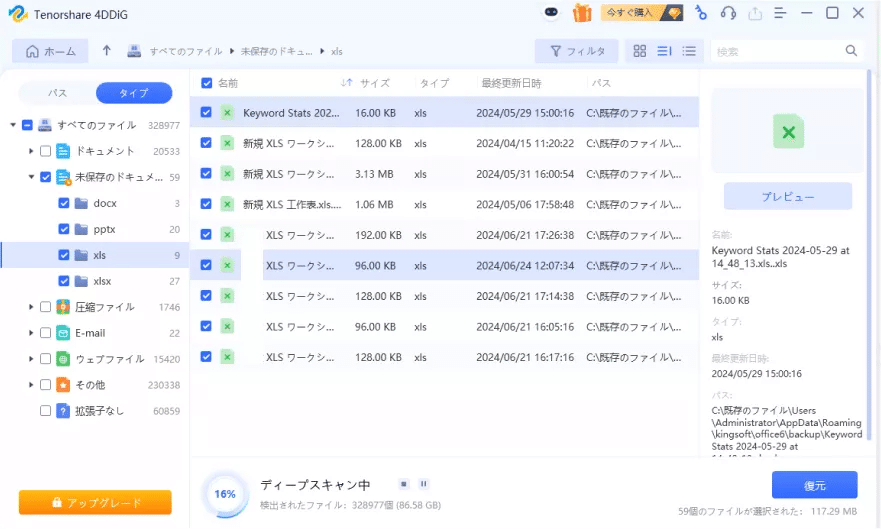Screen dimensions: 881x529
Task: Collapse the 未保存のドキュメント tree node
Action: click(31, 177)
